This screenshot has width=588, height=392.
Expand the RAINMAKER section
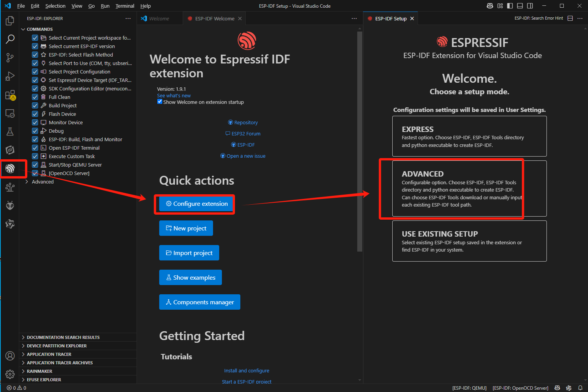pyautogui.click(x=78, y=371)
